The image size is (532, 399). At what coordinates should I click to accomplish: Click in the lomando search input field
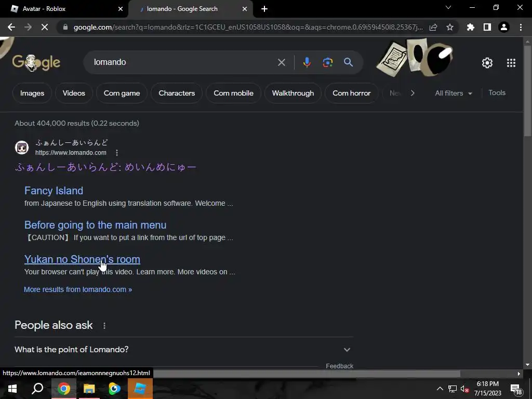183,62
